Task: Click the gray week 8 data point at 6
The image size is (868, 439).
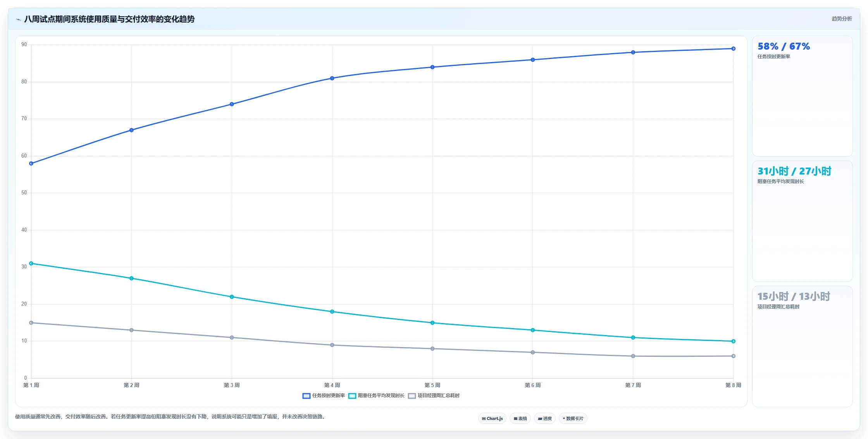Action: 733,356
